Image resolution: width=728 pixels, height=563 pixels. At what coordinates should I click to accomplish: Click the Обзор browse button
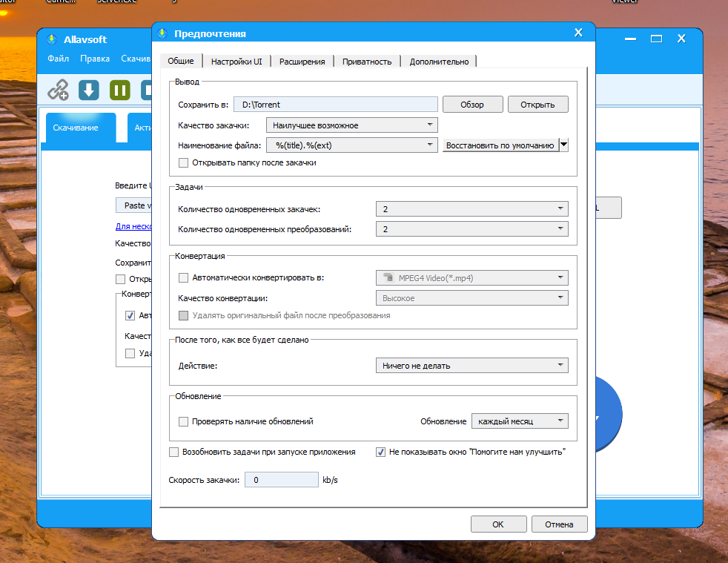click(472, 105)
